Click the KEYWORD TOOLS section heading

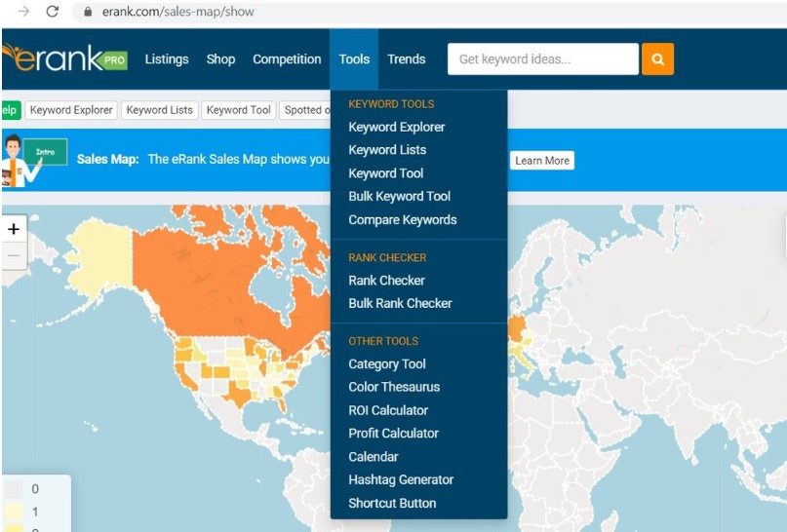point(391,104)
